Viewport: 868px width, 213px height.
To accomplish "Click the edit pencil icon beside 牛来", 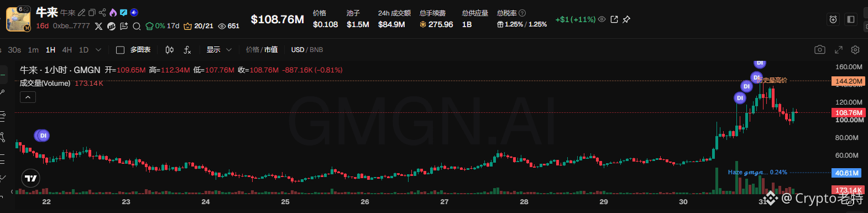I will 82,12.
